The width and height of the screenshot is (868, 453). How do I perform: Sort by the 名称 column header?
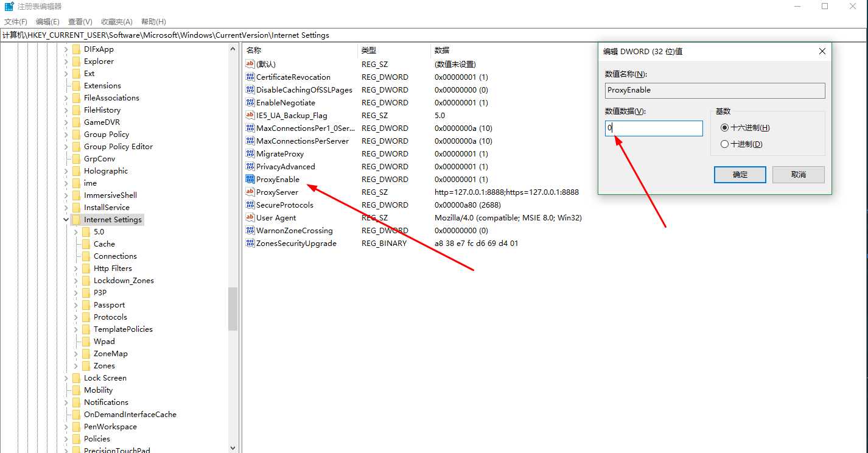point(299,50)
